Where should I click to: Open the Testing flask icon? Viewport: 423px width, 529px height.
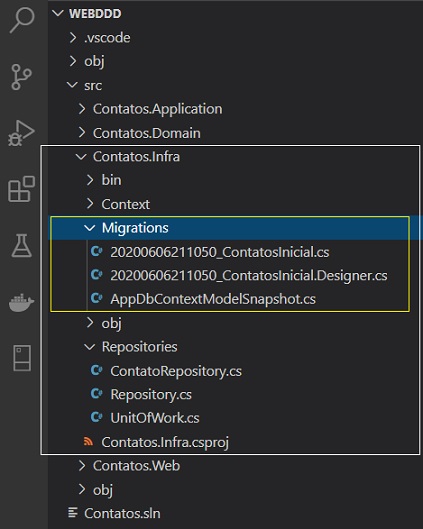[x=22, y=246]
